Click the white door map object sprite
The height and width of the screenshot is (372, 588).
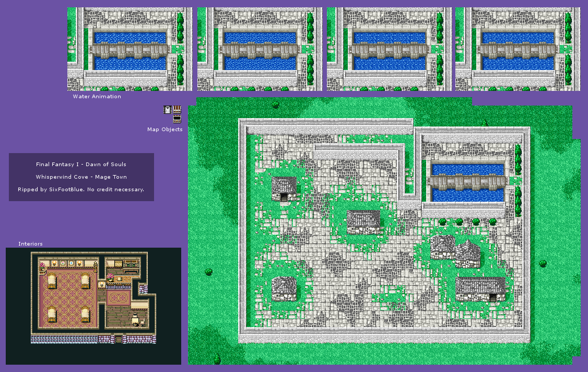(168, 110)
